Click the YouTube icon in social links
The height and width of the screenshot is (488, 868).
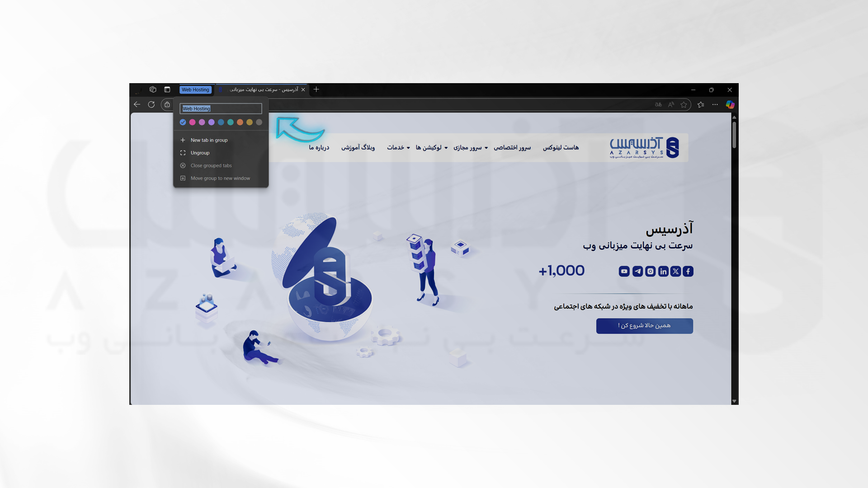tap(623, 271)
